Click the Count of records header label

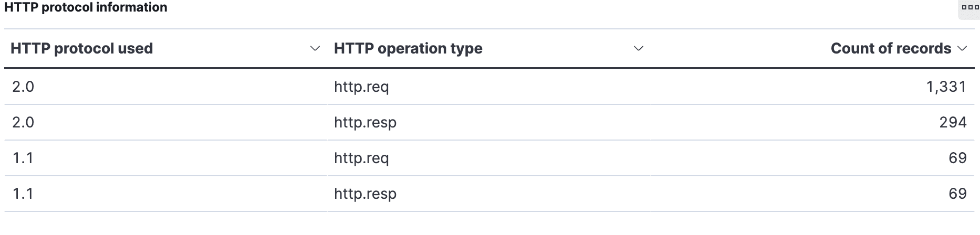(891, 49)
